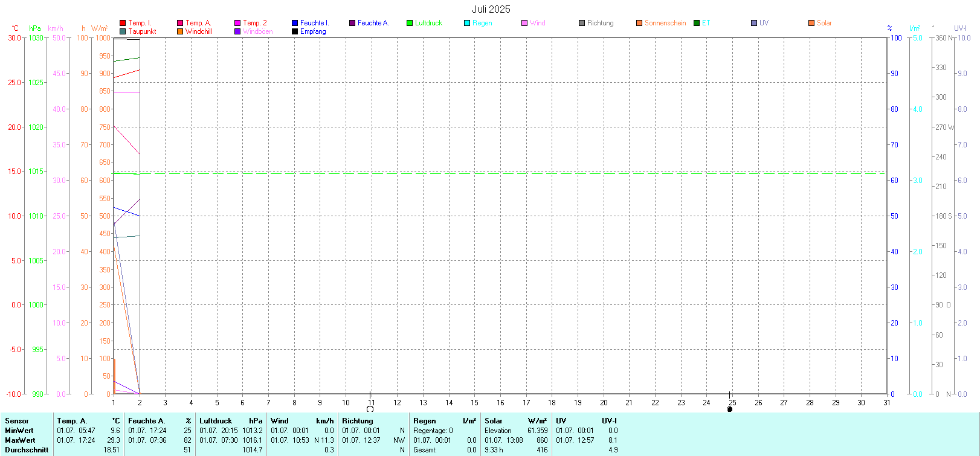Click the pink Wind legend swatch
980x456 pixels.
click(x=524, y=23)
